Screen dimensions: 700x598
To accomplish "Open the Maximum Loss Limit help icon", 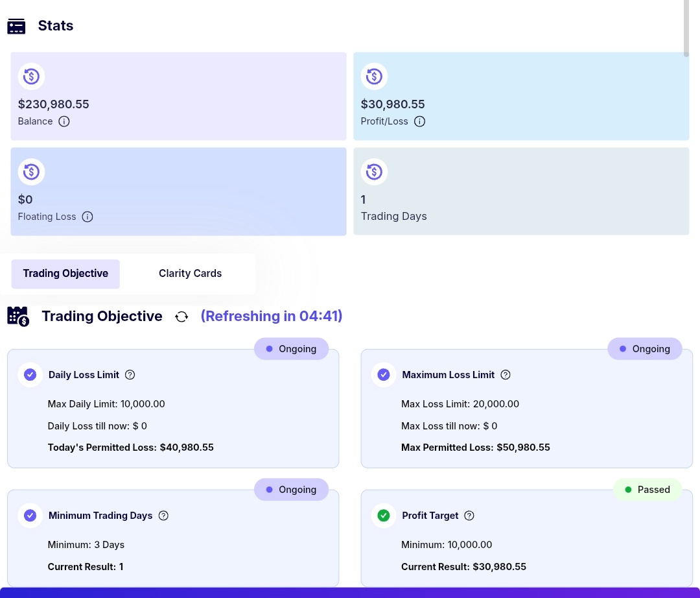I will tap(506, 375).
